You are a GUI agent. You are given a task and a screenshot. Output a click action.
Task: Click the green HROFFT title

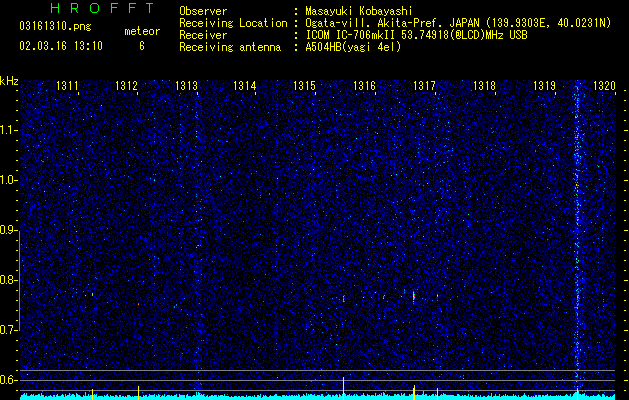tap(103, 8)
